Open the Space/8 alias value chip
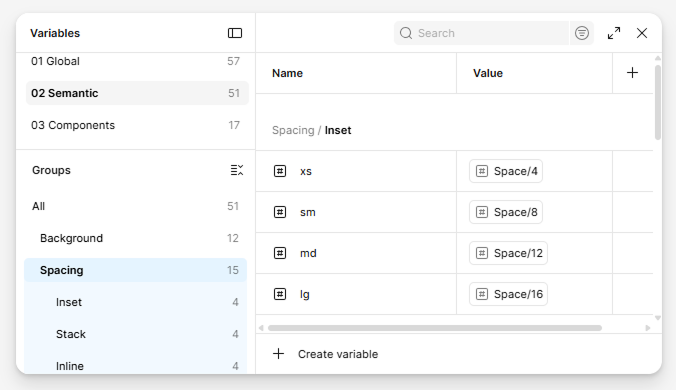 (506, 212)
